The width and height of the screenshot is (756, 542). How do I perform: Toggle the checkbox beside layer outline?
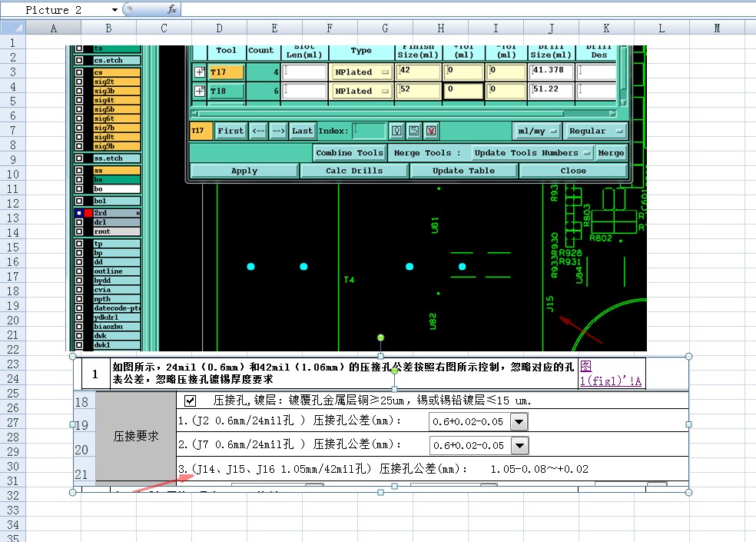79,271
